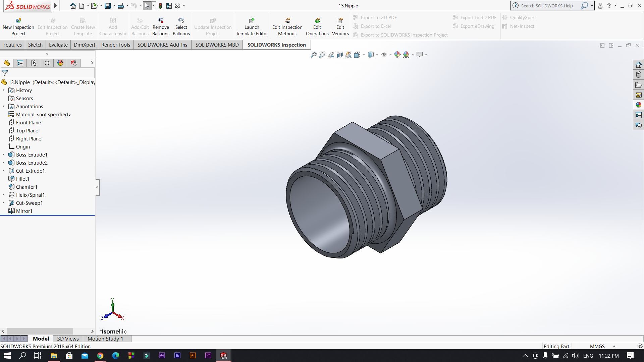Image resolution: width=644 pixels, height=362 pixels.
Task: Click Remove Balloons tool
Action: pyautogui.click(x=161, y=27)
